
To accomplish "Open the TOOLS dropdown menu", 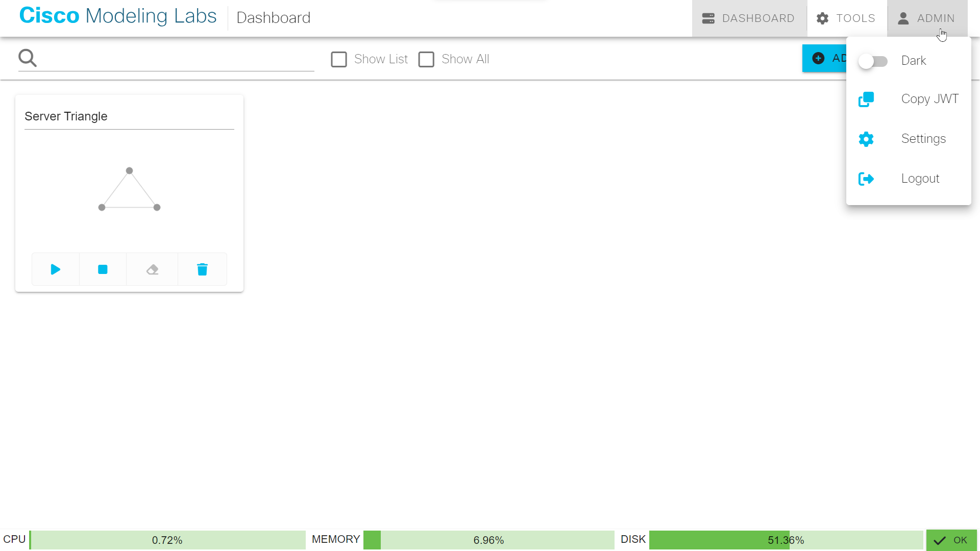I will click(x=846, y=18).
